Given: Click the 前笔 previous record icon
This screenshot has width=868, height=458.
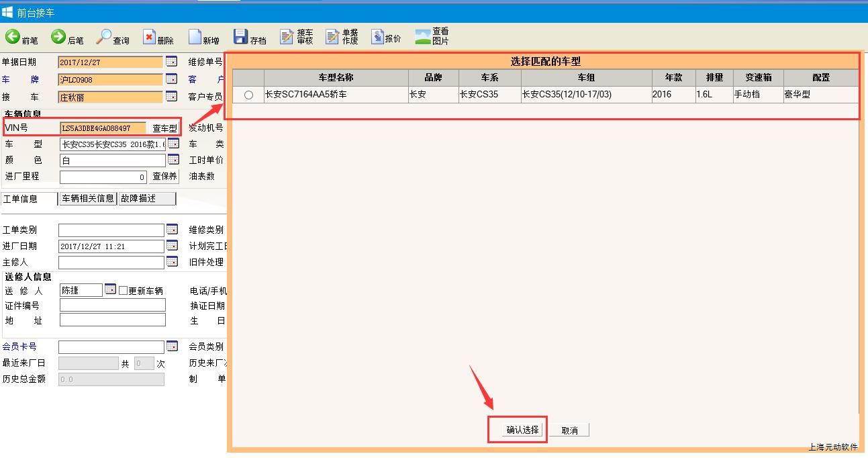Looking at the screenshot, I should tap(13, 37).
